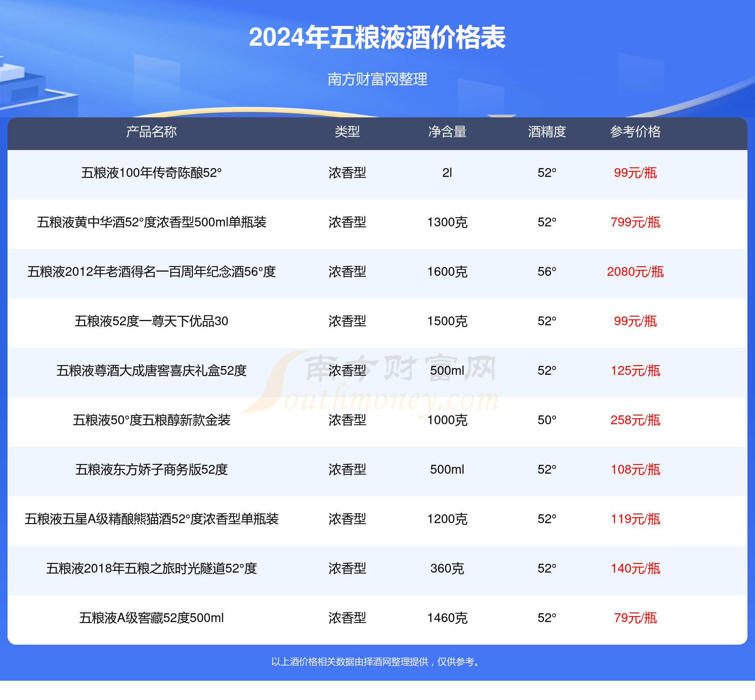Image resolution: width=755 pixels, height=700 pixels.
Task: Click price of 五粮液52度一尊天下优品30
Action: tap(635, 321)
